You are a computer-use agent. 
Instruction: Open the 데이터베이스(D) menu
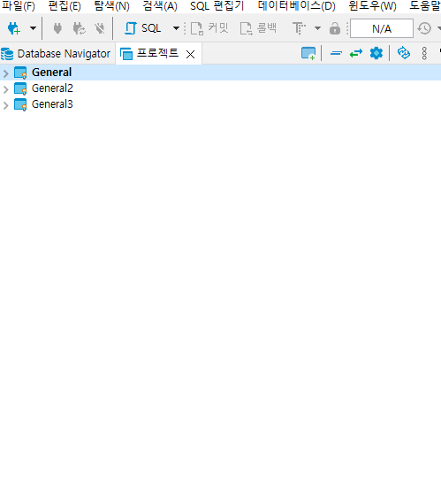[x=296, y=6]
